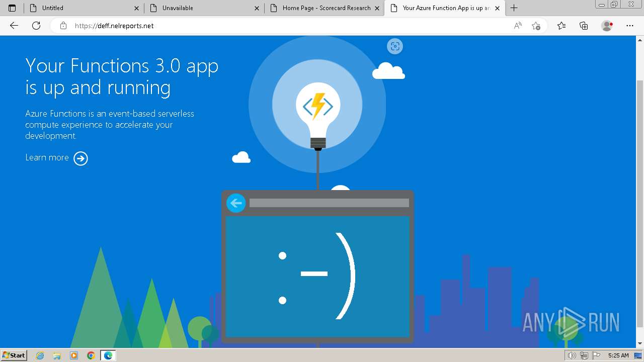Viewport: 644px width, 362px height.
Task: Open volume control in system tray
Action: (572, 355)
